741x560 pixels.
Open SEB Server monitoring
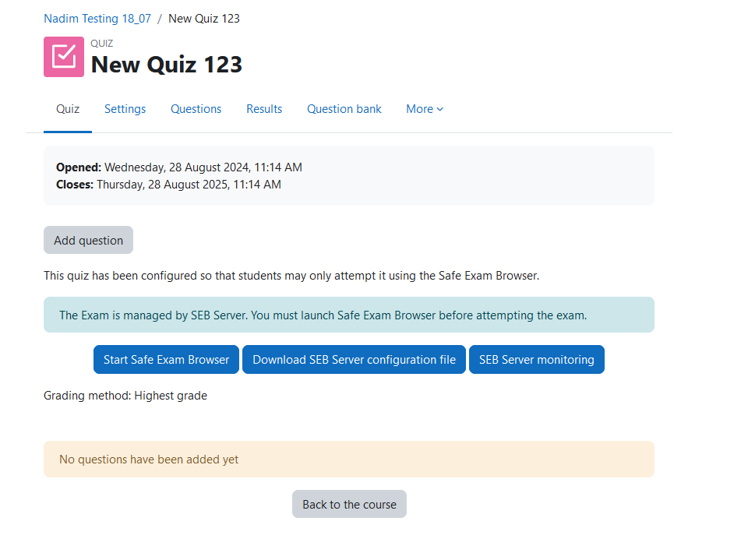click(x=537, y=360)
